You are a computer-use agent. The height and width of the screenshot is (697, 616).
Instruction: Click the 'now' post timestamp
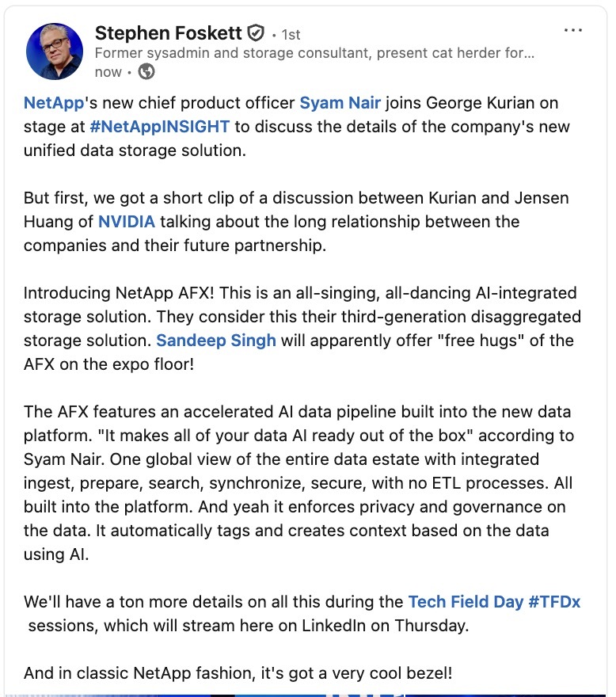coord(108,72)
